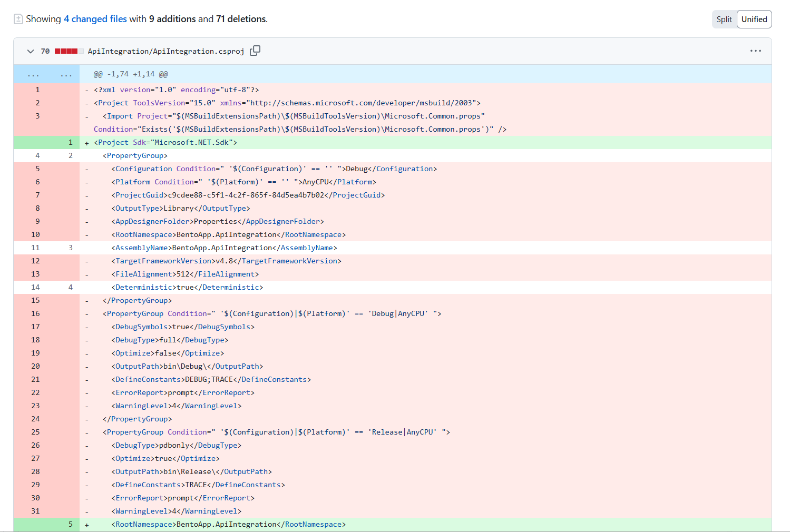The image size is (790, 532).
Task: Click deleted DebugType pdbonly line
Action: 425,445
